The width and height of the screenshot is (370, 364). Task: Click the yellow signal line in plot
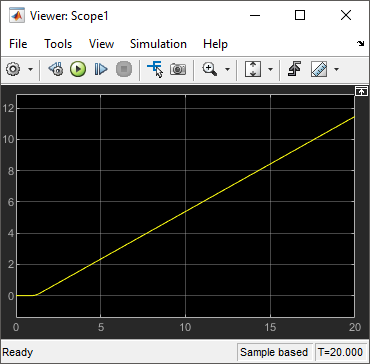185,211
